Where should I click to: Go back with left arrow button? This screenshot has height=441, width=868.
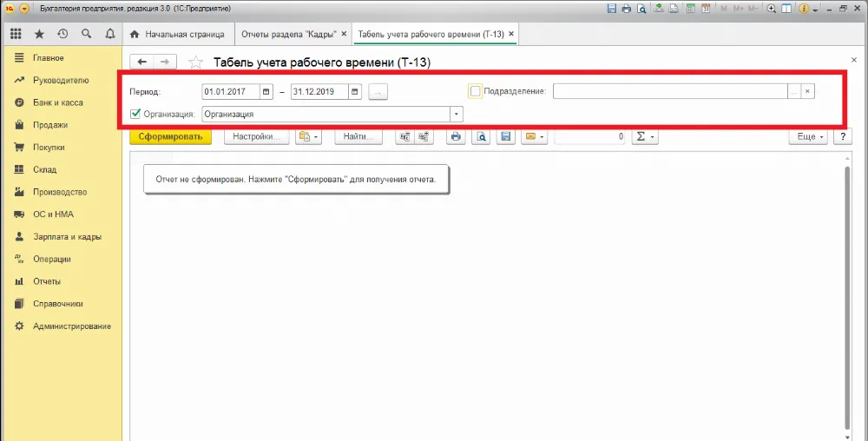(141, 62)
